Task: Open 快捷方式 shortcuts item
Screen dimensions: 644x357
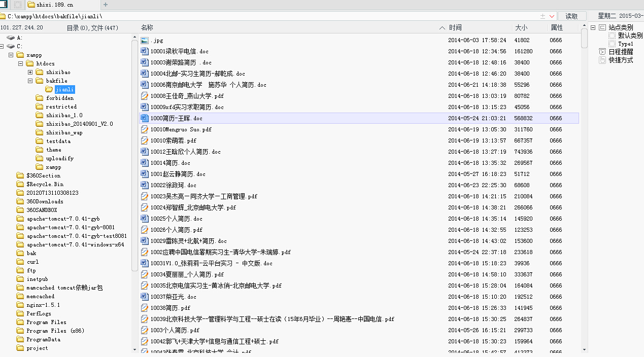Action: click(621, 60)
